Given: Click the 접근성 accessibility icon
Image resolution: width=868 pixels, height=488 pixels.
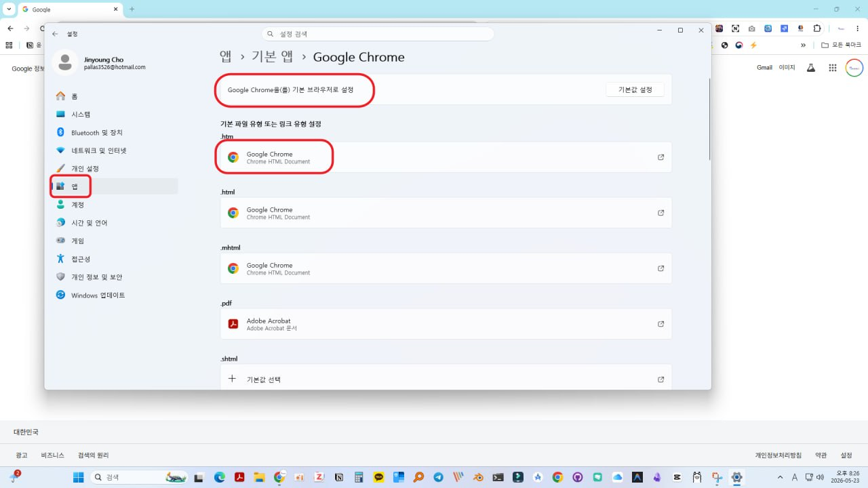Looking at the screenshot, I should pyautogui.click(x=60, y=259).
